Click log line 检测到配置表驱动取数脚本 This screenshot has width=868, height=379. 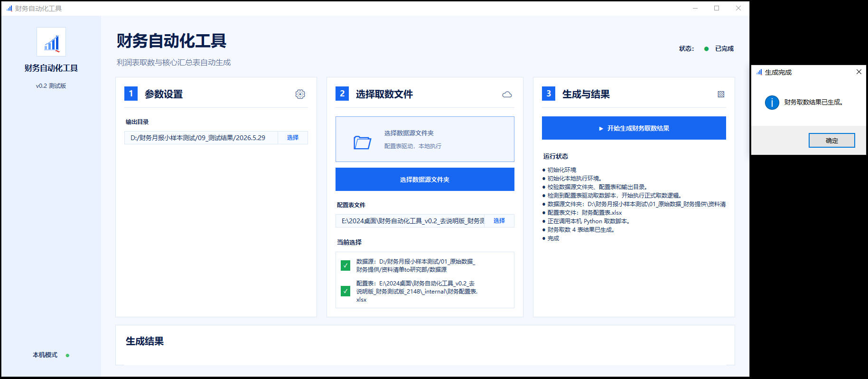click(616, 196)
